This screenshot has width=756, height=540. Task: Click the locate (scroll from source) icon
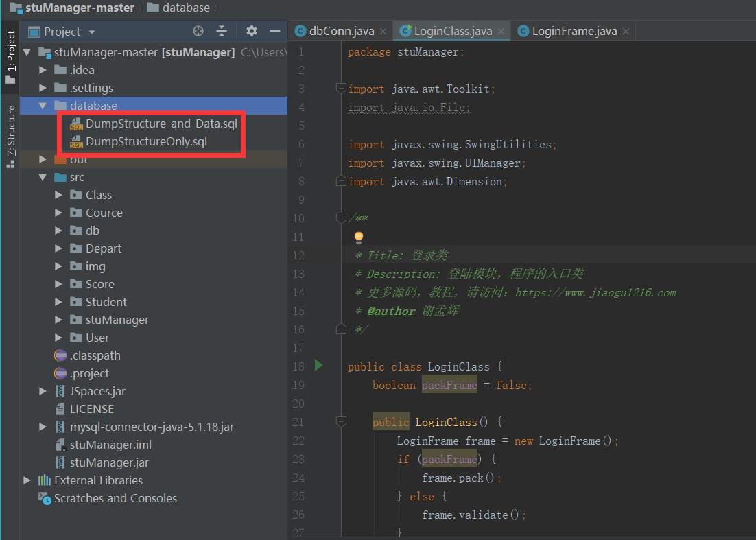pos(198,32)
